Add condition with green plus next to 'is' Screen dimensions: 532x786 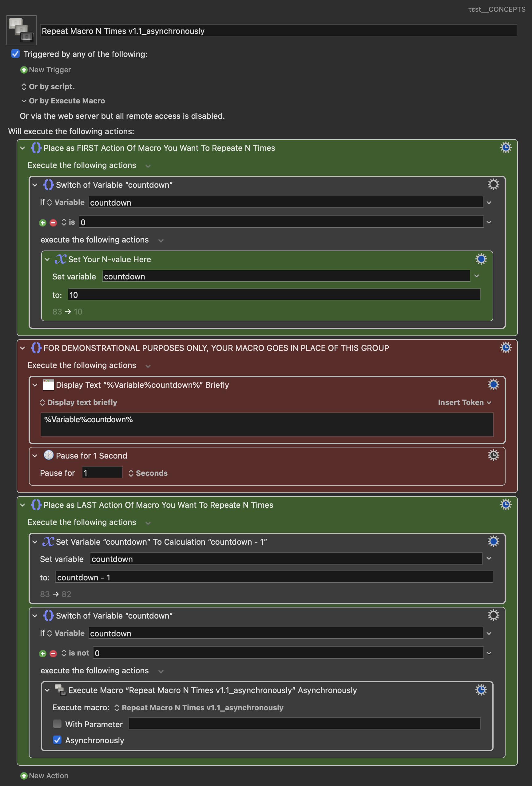click(x=42, y=223)
